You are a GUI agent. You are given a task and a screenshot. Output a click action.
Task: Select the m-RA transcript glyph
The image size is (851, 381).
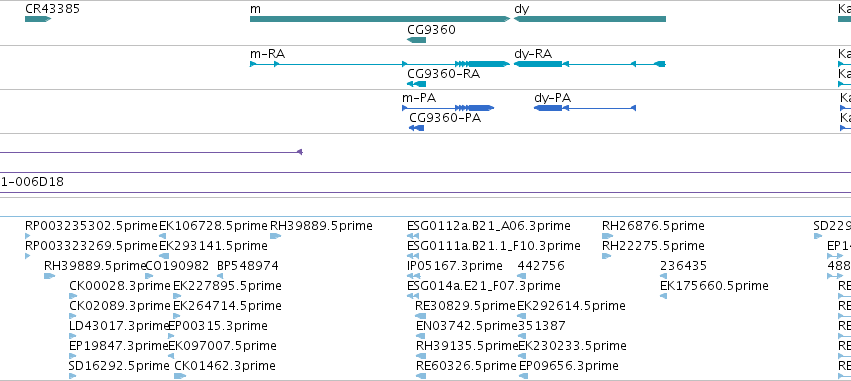[x=380, y=64]
